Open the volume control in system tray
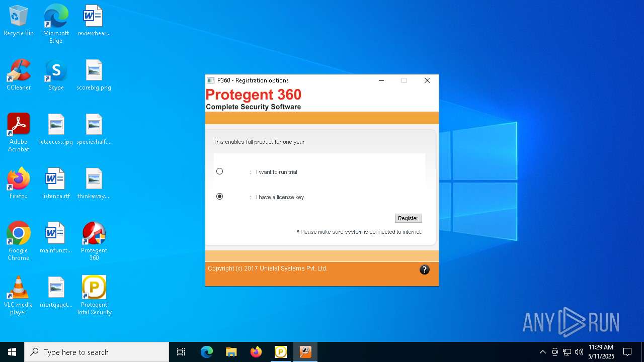The image size is (644, 362). coord(579,352)
